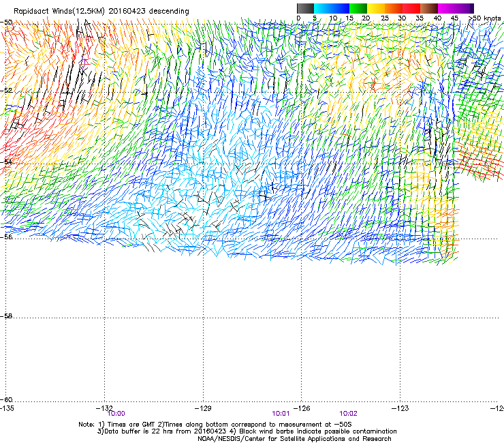Click the '25' legend tick label
Viewport: 504px width, 443px height.
tap(385, 18)
